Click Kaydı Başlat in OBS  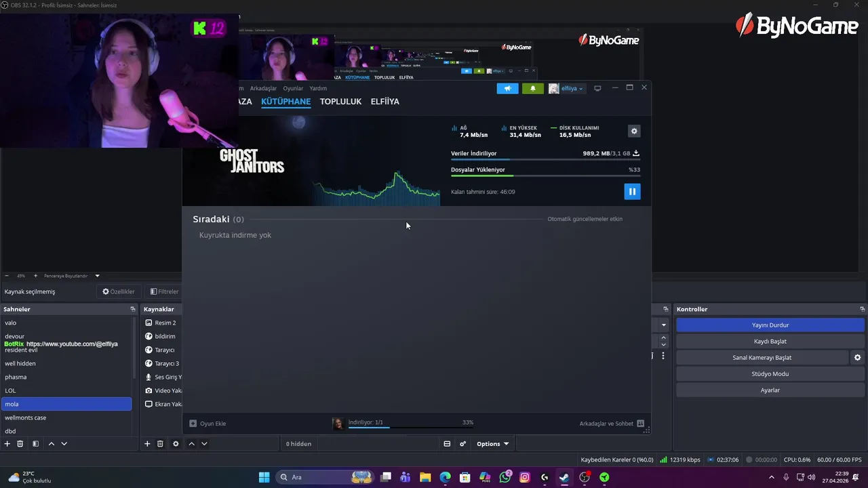[770, 342]
